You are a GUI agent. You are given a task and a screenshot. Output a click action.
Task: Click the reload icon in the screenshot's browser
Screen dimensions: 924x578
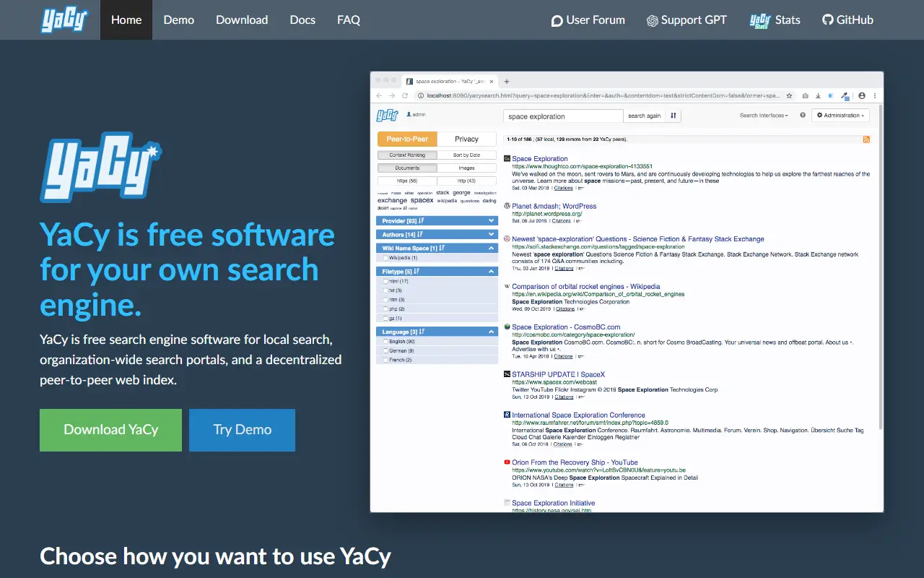(405, 95)
